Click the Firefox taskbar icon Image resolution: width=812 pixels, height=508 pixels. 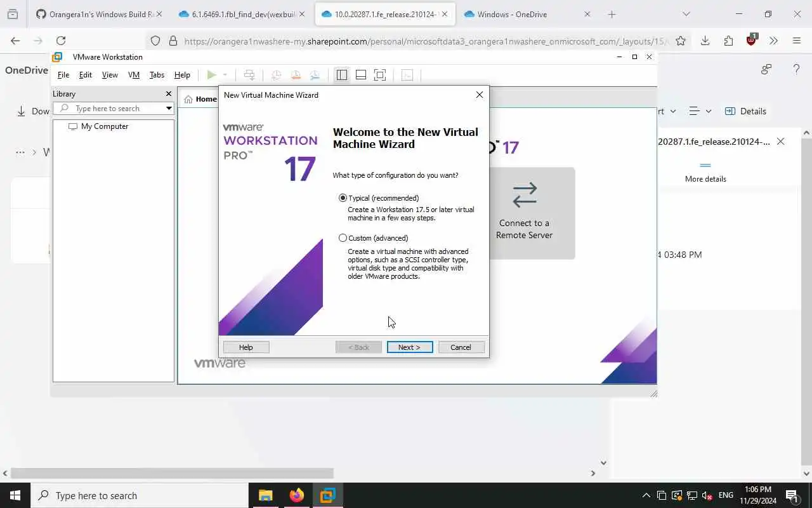tap(296, 495)
